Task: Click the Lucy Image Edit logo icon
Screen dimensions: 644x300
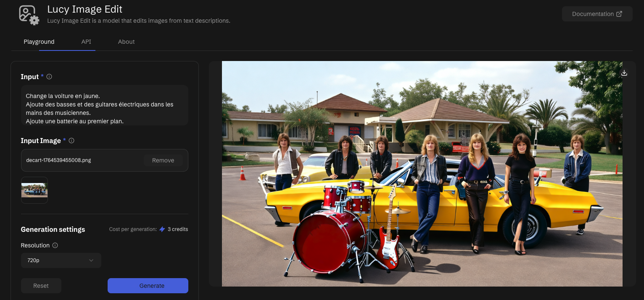Action: pos(29,14)
